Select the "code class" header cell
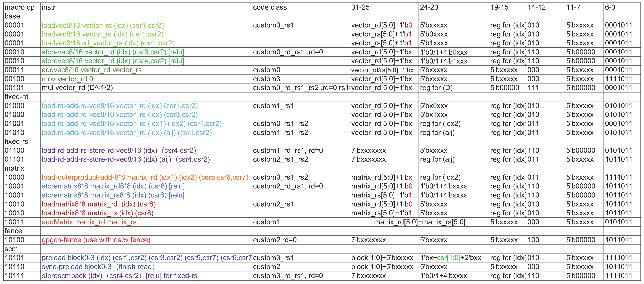 270,7
